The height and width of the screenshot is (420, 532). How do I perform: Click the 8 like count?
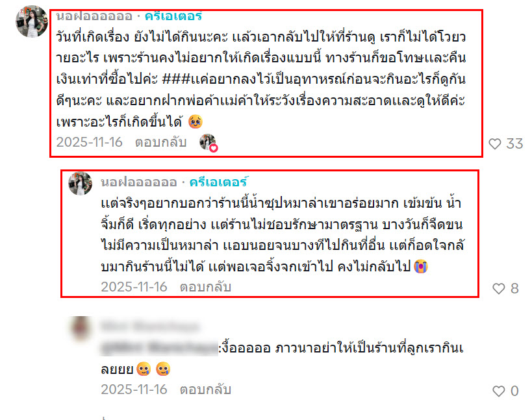tap(514, 288)
